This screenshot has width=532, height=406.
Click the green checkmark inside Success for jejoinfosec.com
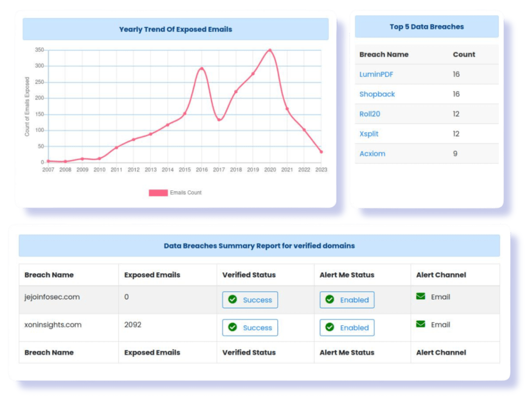(233, 300)
